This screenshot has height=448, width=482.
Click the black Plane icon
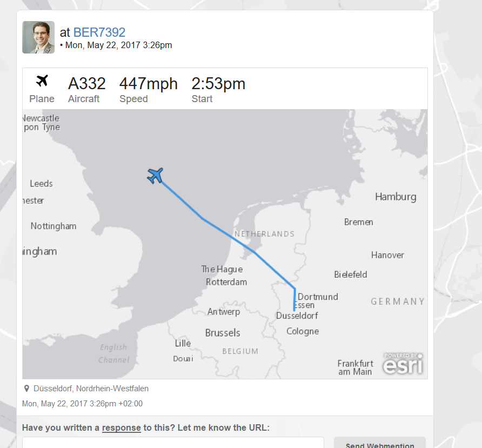click(42, 81)
